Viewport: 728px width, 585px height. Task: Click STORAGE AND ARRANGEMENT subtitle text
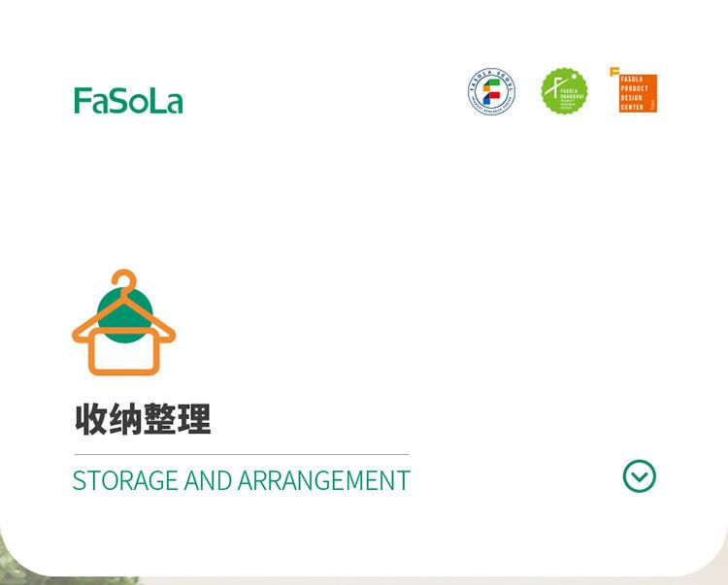click(x=242, y=480)
